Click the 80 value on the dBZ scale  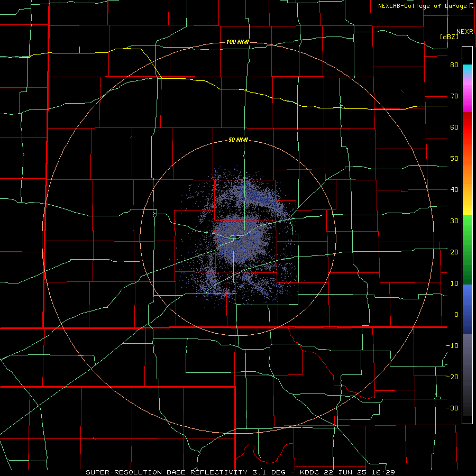point(454,65)
